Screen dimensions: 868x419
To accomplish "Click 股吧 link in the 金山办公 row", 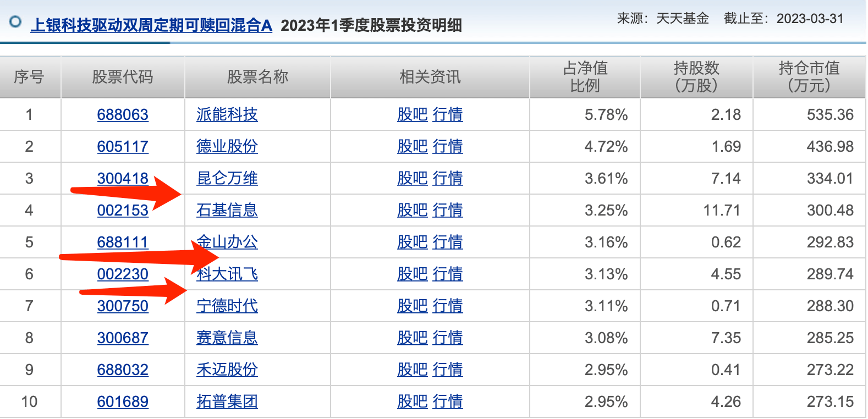I will coord(412,242).
